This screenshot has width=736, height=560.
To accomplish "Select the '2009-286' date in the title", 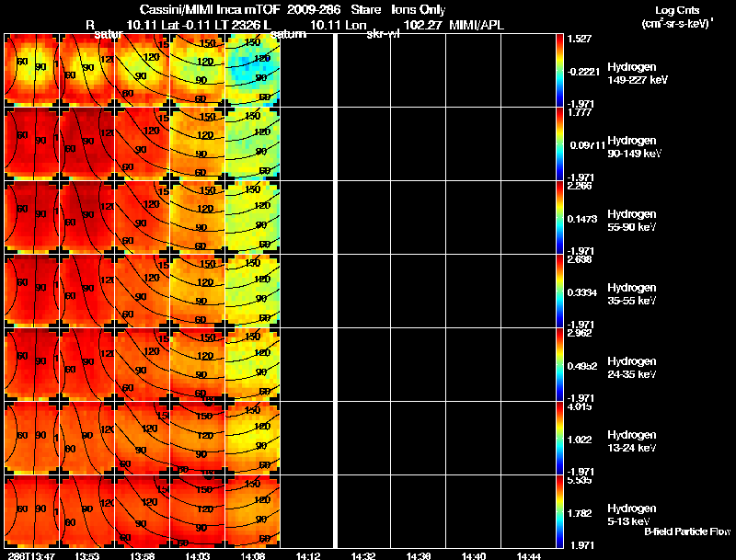I will (314, 10).
